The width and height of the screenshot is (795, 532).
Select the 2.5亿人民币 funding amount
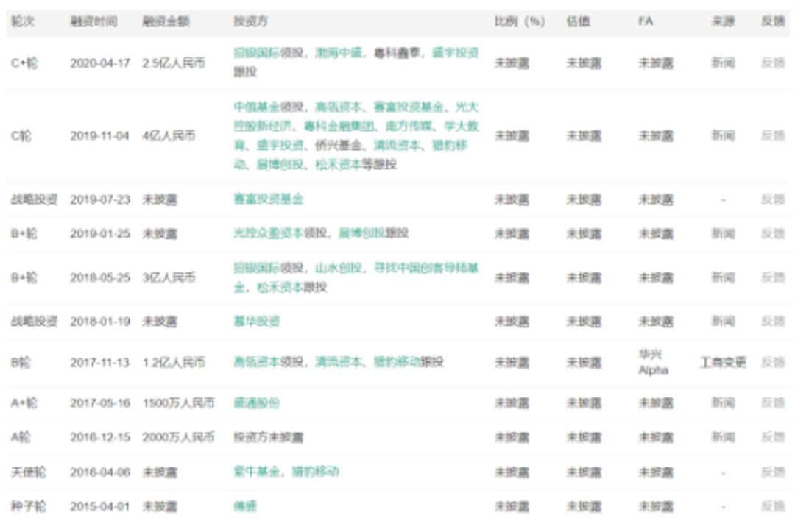174,63
